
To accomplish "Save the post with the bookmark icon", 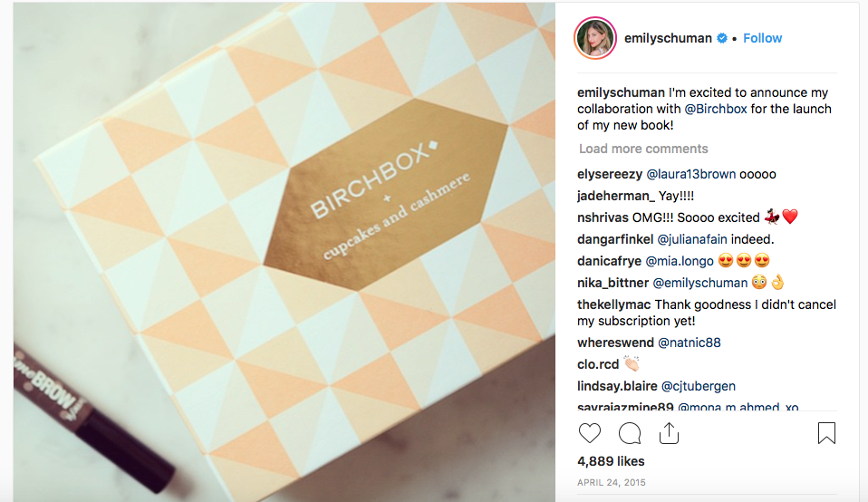I will (x=826, y=433).
